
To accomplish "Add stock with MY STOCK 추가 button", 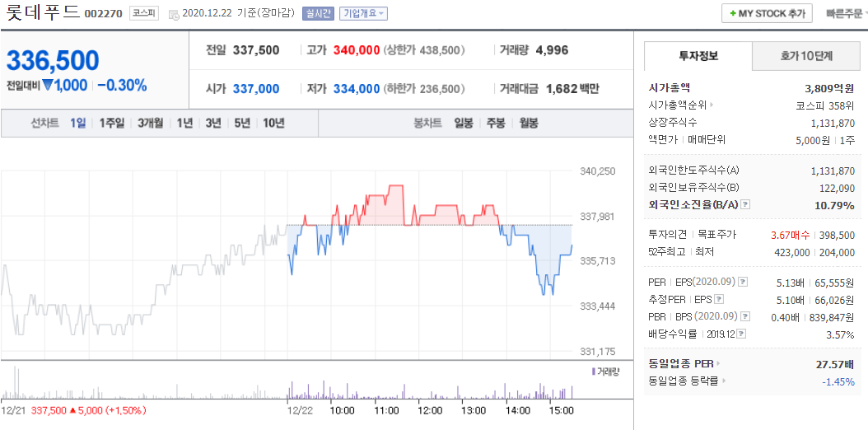I will [x=767, y=14].
